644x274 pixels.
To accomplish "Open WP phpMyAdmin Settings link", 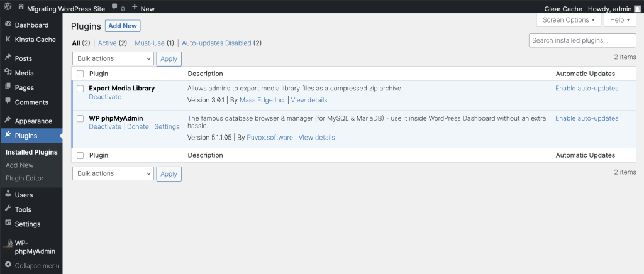I will [x=167, y=127].
